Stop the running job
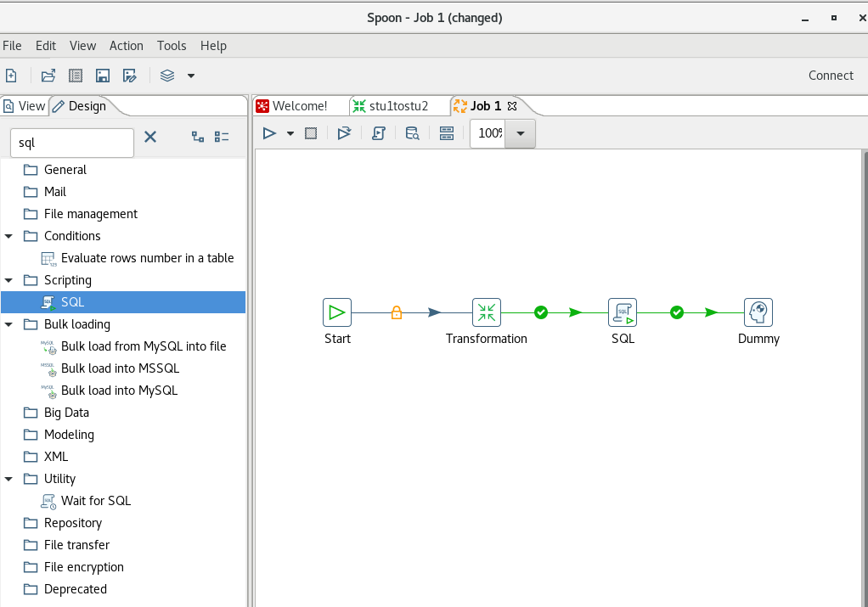The image size is (868, 607). 311,133
